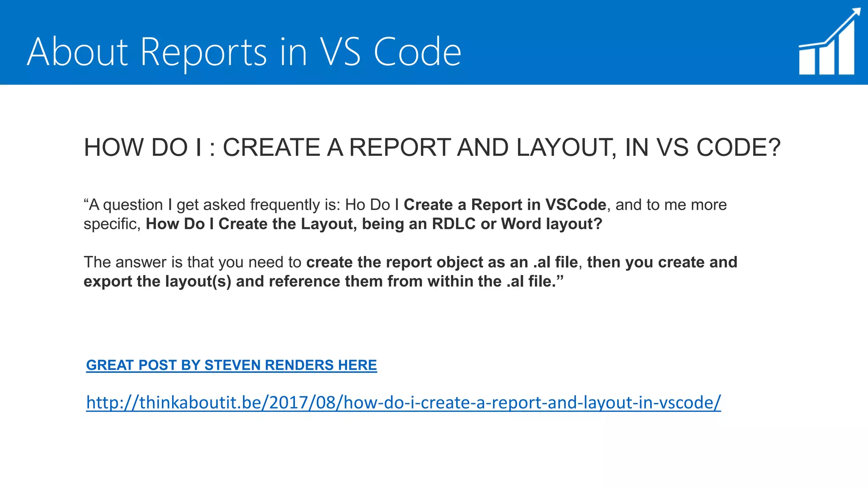Screen dimensions: 868x488
Task: Click bold text 'How Do I Create the Layout'
Action: [x=251, y=224]
